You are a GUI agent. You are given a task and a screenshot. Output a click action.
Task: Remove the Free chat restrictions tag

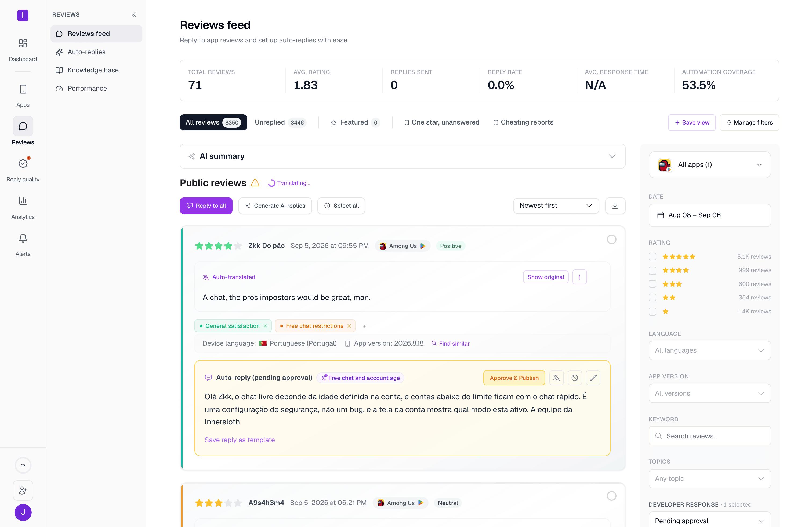(x=349, y=326)
